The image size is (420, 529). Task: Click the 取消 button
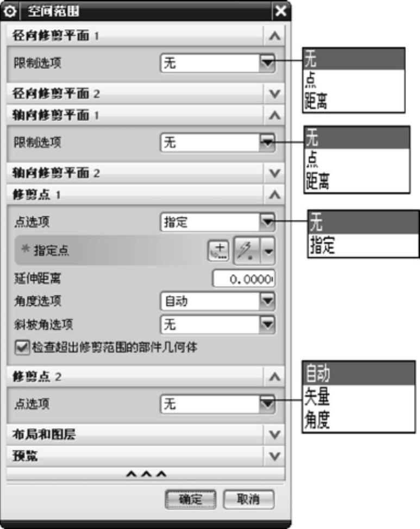248,499
